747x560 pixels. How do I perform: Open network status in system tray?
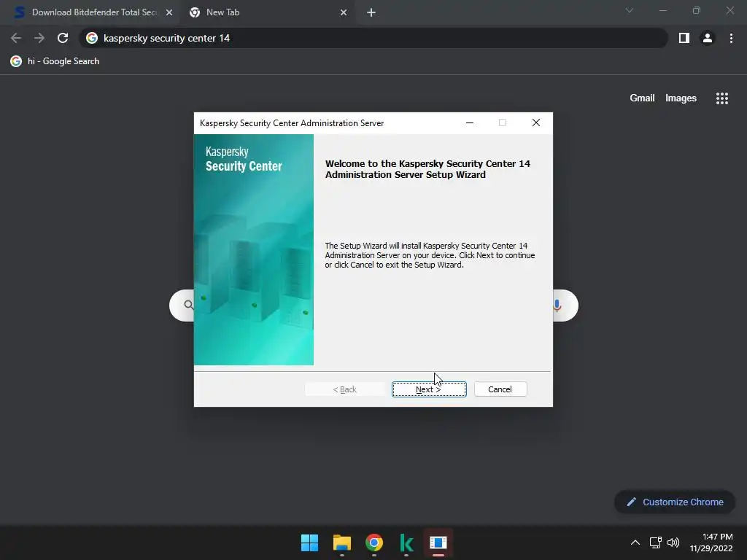pyautogui.click(x=656, y=542)
